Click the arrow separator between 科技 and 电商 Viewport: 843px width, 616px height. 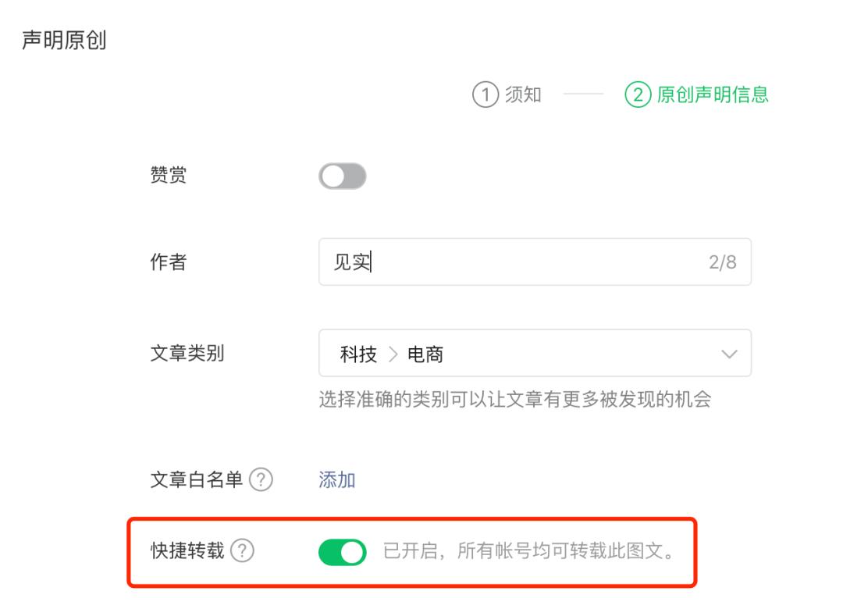click(x=393, y=354)
